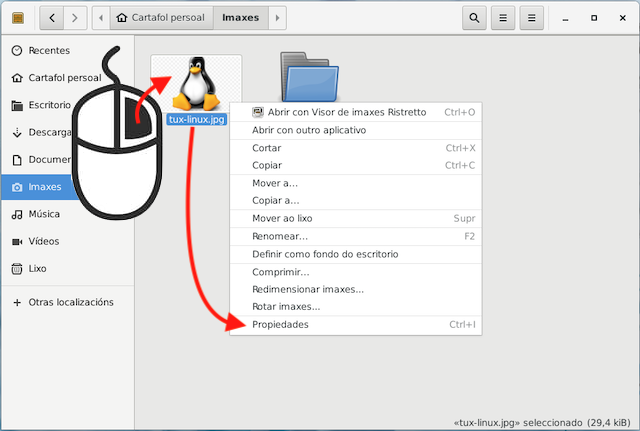Select Recentes in the sidebar
Image resolution: width=640 pixels, height=431 pixels.
pos(48,50)
